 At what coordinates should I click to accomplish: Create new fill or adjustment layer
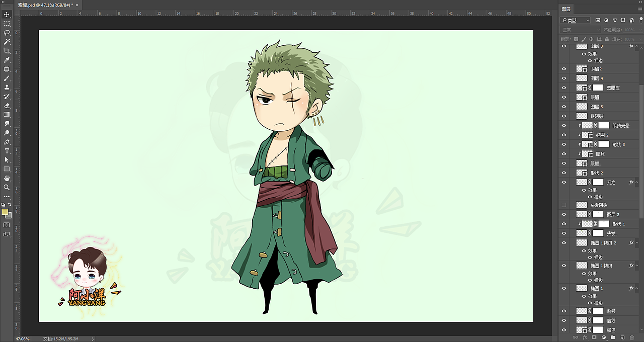(604, 337)
